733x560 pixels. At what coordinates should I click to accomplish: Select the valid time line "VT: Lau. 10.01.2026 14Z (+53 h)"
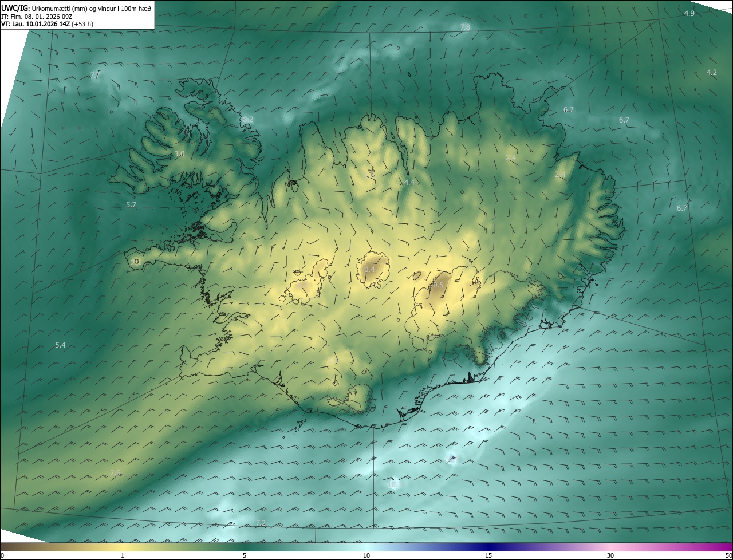pyautogui.click(x=47, y=24)
